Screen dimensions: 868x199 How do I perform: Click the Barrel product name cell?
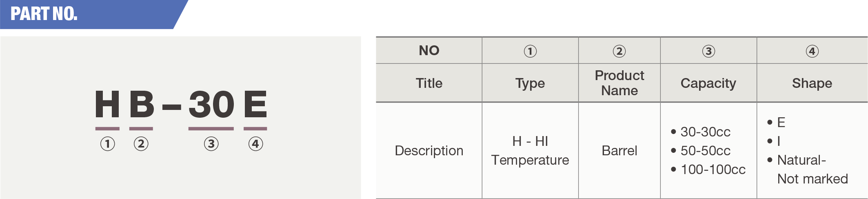(x=619, y=151)
